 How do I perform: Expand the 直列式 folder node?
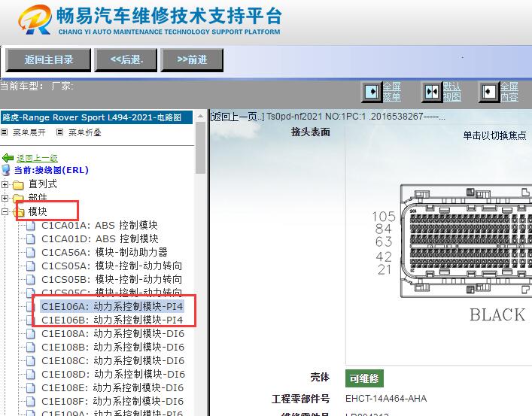coord(5,184)
